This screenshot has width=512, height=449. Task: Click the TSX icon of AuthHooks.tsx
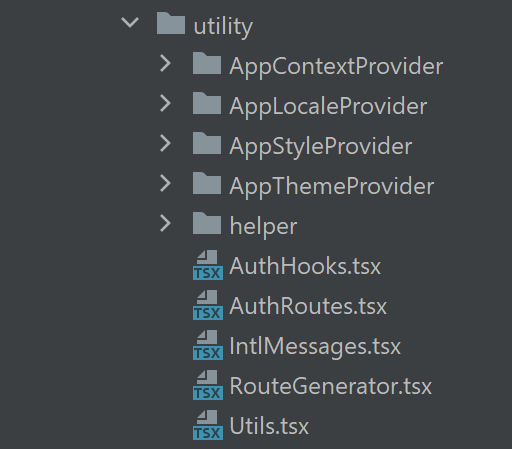pos(208,265)
